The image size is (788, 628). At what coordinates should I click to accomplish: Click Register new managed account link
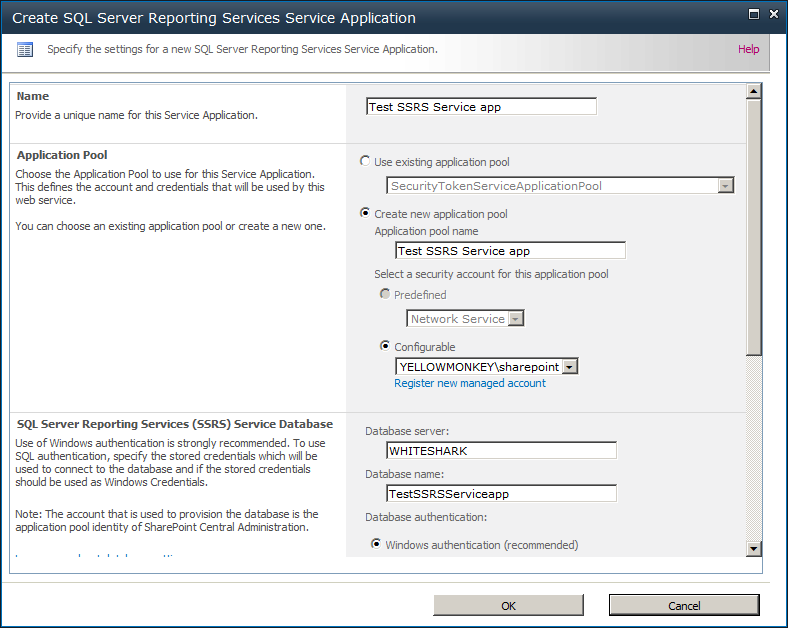coord(469,383)
